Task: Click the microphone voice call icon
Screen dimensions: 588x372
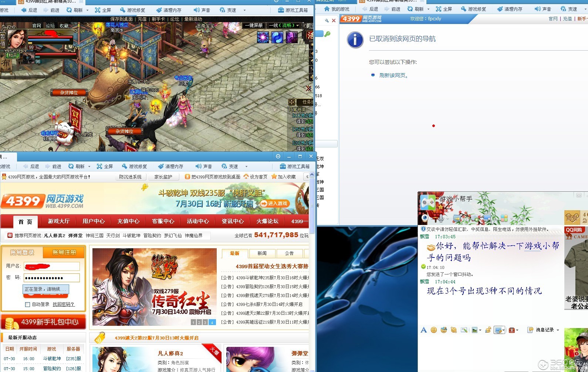Action: pyautogui.click(x=440, y=218)
